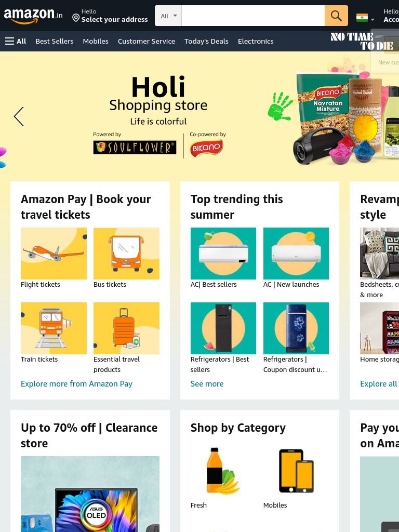This screenshot has height=532, width=399.
Task: Click Explore more from Amazon Pay
Action: click(x=77, y=384)
